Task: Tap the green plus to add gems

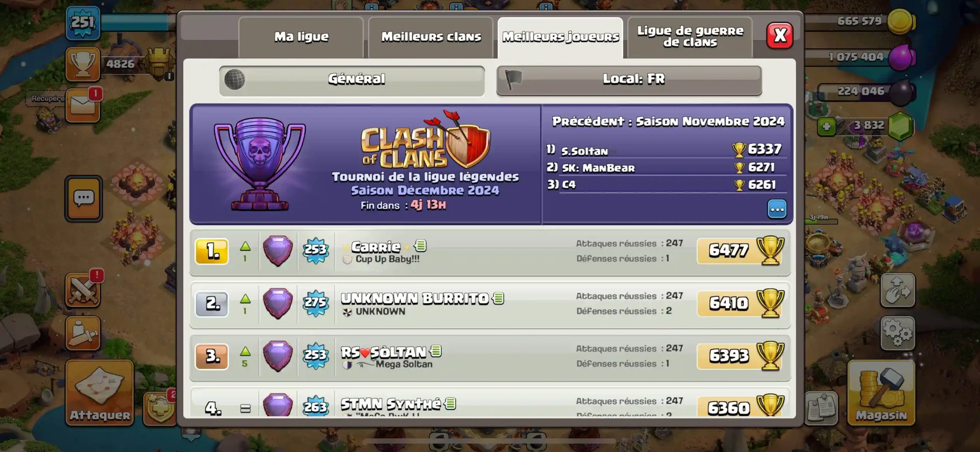Action: (826, 127)
